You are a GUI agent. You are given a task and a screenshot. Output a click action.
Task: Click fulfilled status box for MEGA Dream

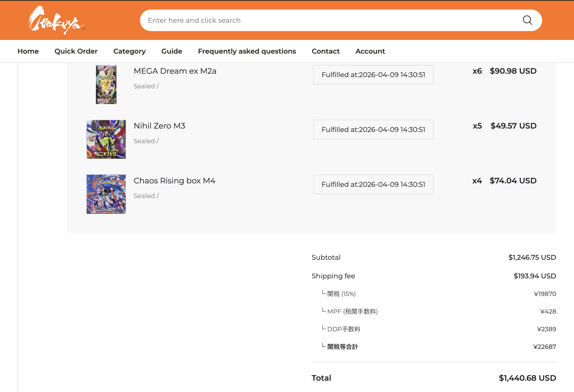click(373, 75)
